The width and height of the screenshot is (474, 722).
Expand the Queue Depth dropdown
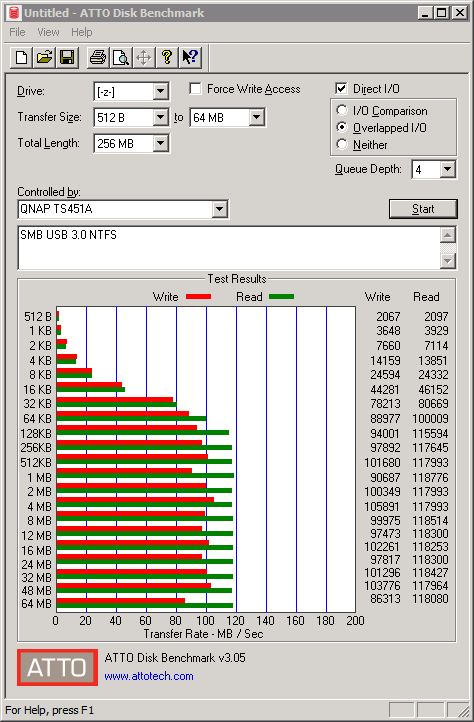point(447,169)
